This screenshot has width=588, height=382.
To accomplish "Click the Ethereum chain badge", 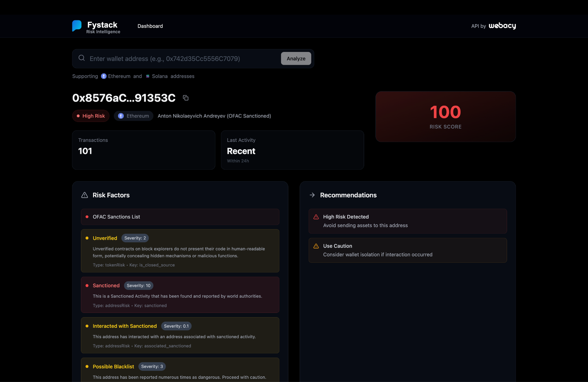I will point(133,116).
